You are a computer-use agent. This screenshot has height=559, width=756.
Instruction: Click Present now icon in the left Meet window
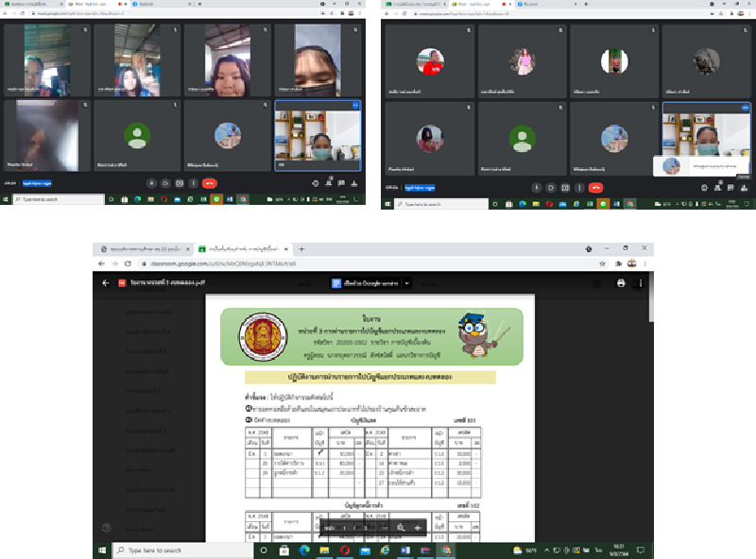180,183
